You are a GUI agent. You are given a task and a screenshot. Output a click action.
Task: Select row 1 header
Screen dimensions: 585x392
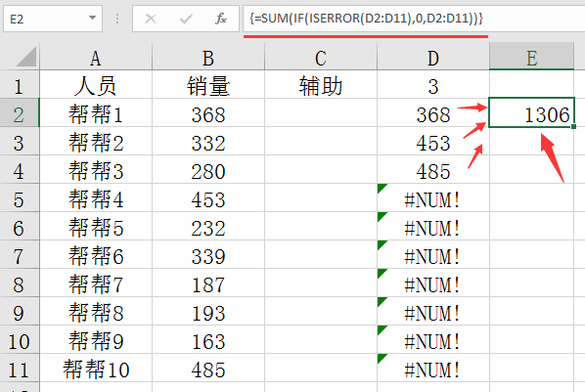click(19, 85)
